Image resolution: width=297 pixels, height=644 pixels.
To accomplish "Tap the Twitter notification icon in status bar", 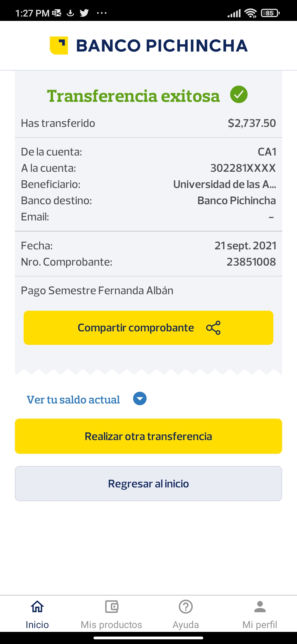I will click(x=84, y=13).
